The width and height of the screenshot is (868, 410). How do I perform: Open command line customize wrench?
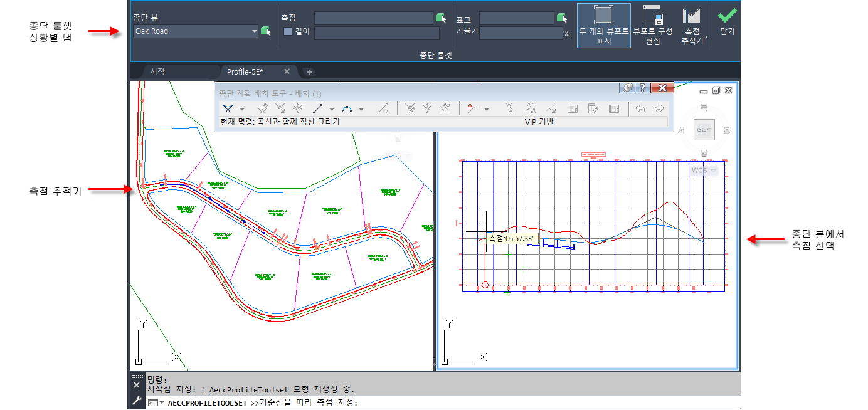pos(137,401)
